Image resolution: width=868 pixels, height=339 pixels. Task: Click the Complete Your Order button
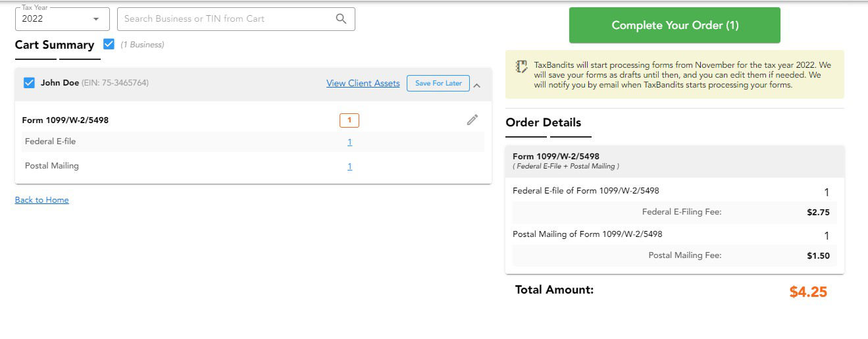tap(675, 26)
